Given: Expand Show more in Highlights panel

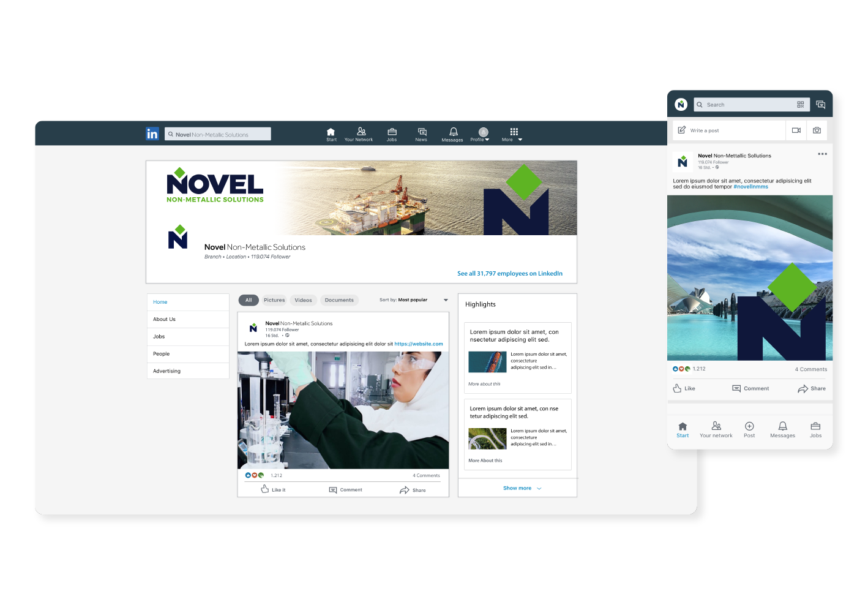Looking at the screenshot, I should click(x=522, y=488).
